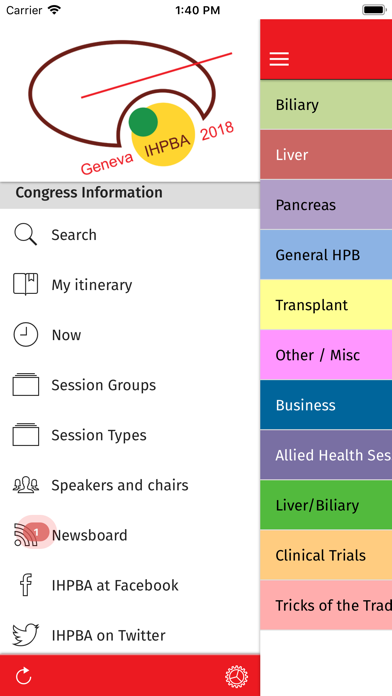Image resolution: width=392 pixels, height=696 pixels.
Task: Tap the Clinical Trials entry
Action: pyautogui.click(x=326, y=555)
